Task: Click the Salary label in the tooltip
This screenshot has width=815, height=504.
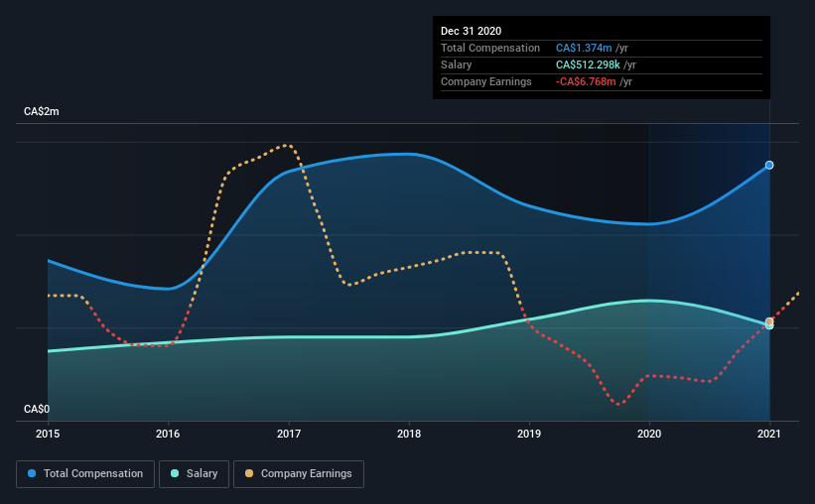Action: pyautogui.click(x=457, y=64)
